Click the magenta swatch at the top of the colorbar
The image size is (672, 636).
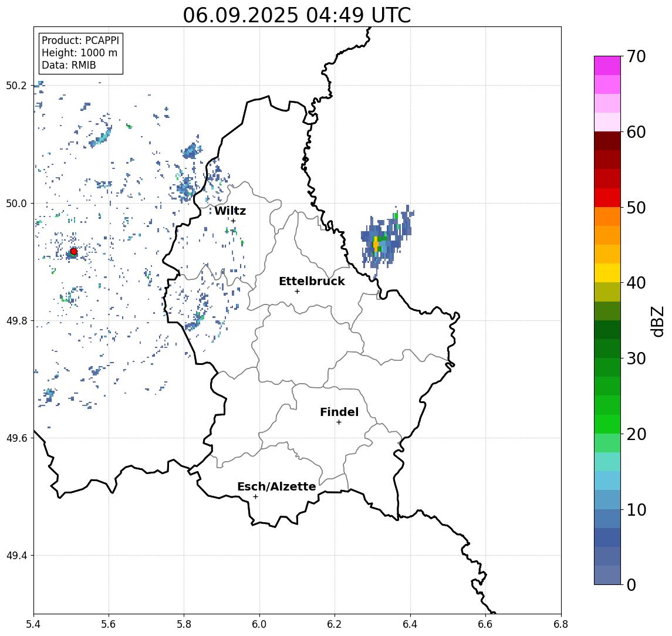click(607, 66)
